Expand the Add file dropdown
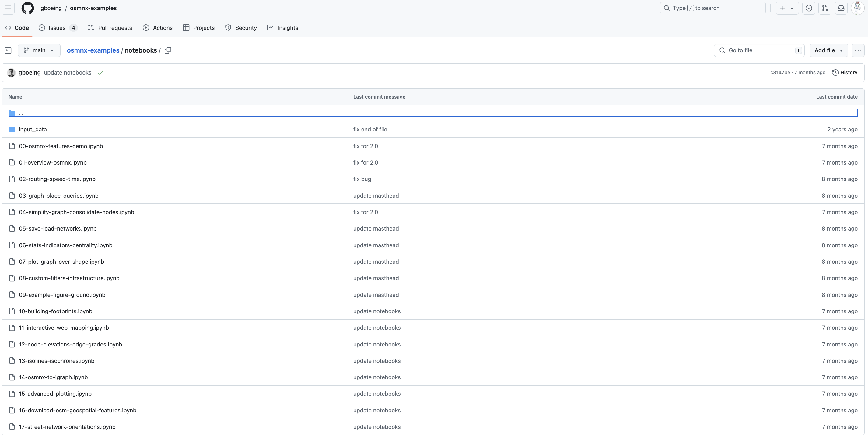The width and height of the screenshot is (868, 441). [x=828, y=50]
